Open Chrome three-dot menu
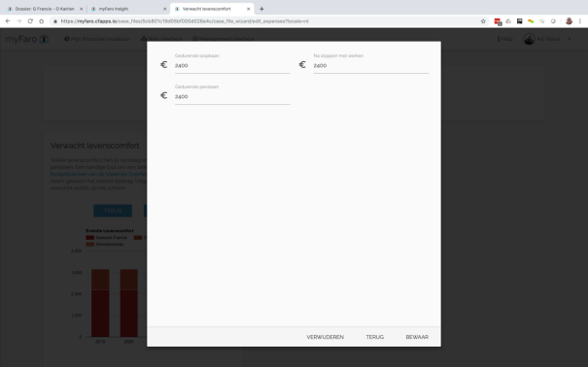 pyautogui.click(x=580, y=21)
